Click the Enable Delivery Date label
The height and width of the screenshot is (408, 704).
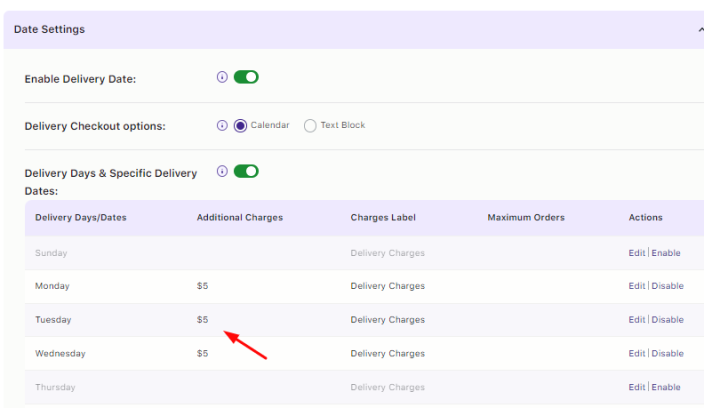pos(80,79)
